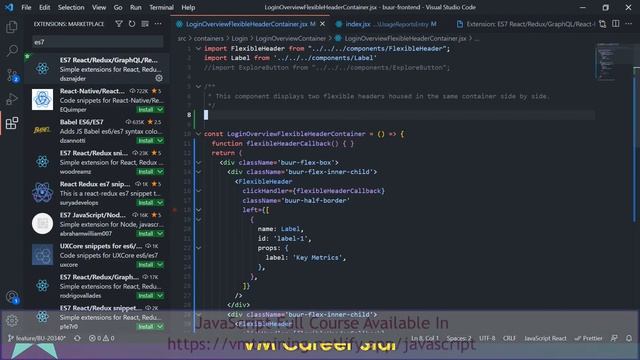Screen dimensions: 640x360
Task: Open the notifications bell
Action: coord(629,338)
